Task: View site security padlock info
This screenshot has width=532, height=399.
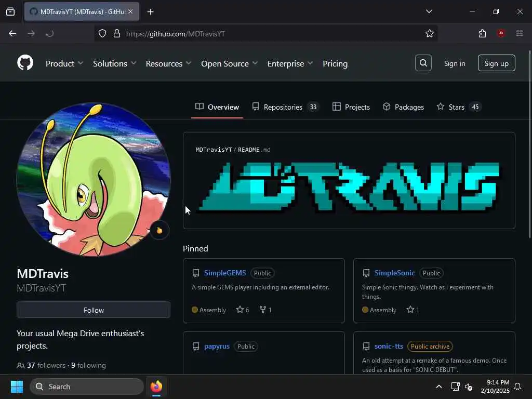Action: (x=117, y=33)
